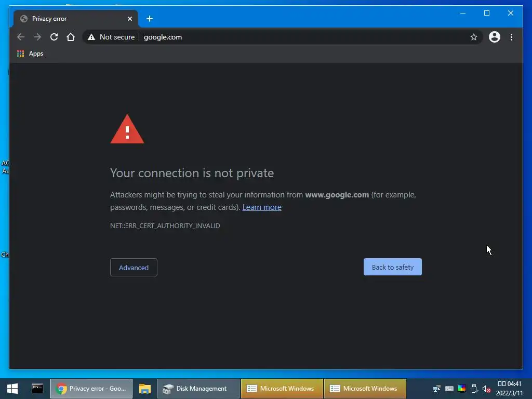
Task: Switch to Disk Management window
Action: pos(198,389)
